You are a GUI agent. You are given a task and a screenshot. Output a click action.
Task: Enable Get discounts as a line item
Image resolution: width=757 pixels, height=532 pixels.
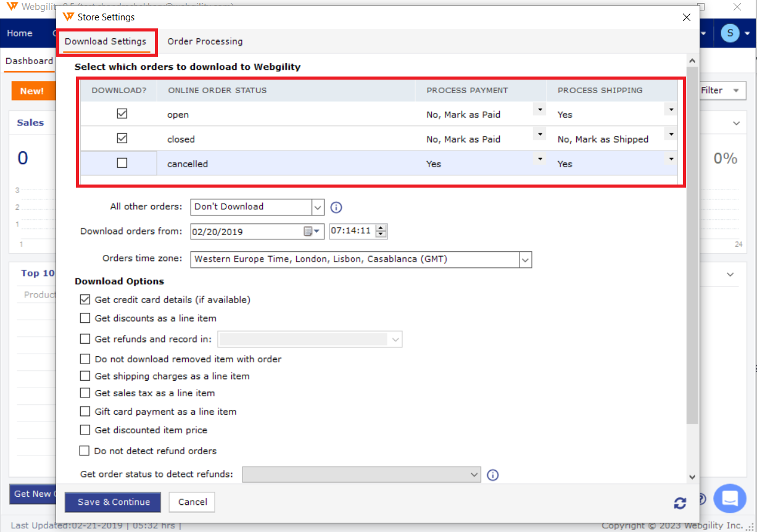[85, 318]
